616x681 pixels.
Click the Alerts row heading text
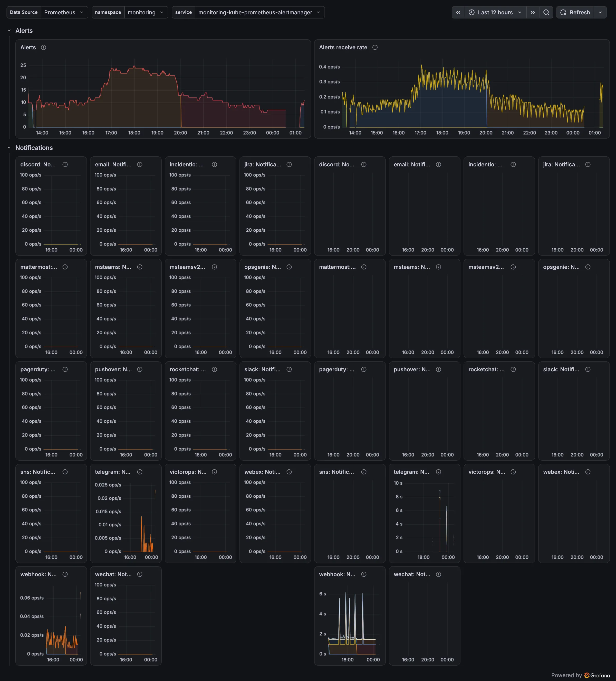24,31
